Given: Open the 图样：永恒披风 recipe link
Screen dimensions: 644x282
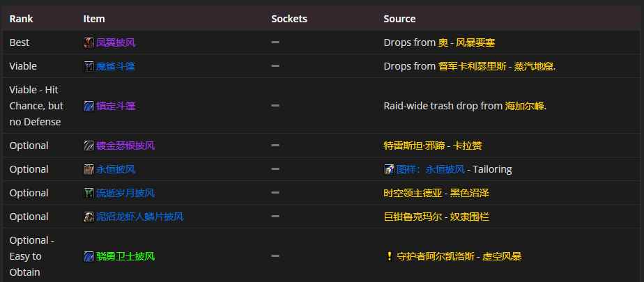Looking at the screenshot, I should [x=431, y=169].
